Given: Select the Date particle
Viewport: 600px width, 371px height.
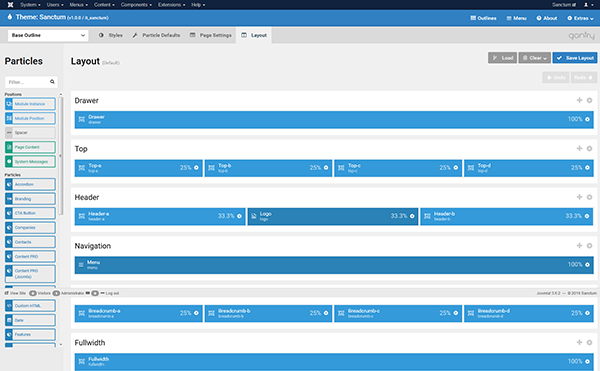Looking at the screenshot, I should click(x=30, y=320).
